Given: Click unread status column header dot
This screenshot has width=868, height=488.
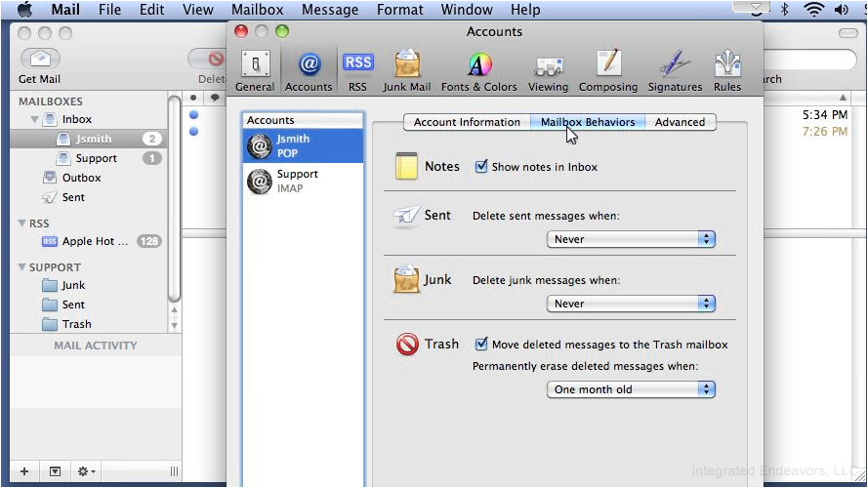Looking at the screenshot, I should tap(192, 98).
